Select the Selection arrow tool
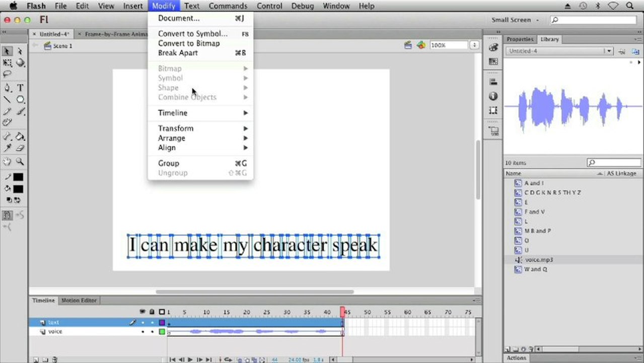Screen dimensions: 644x363 [7, 51]
